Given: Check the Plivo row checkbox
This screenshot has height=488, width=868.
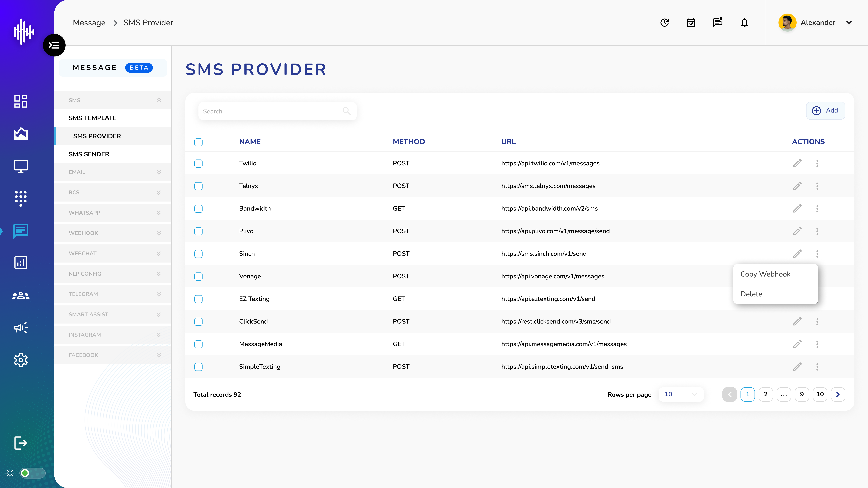Looking at the screenshot, I should pos(198,231).
